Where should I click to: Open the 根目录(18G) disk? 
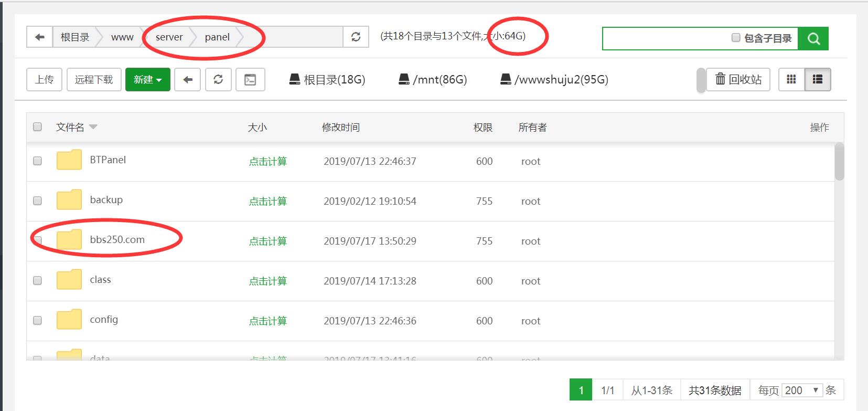pyautogui.click(x=327, y=80)
